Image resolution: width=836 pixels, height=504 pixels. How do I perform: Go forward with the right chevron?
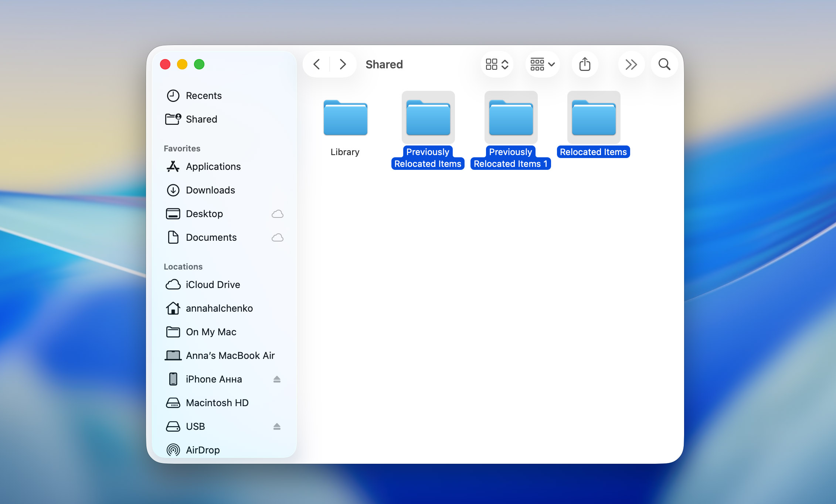pos(343,64)
